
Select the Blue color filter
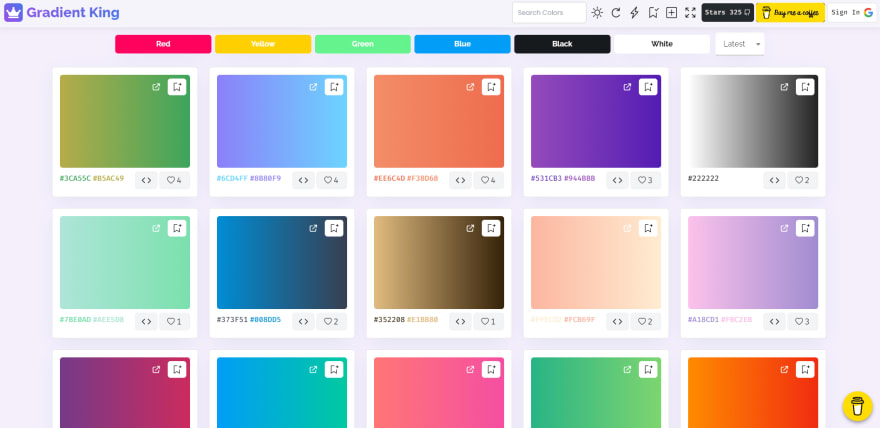click(x=462, y=44)
